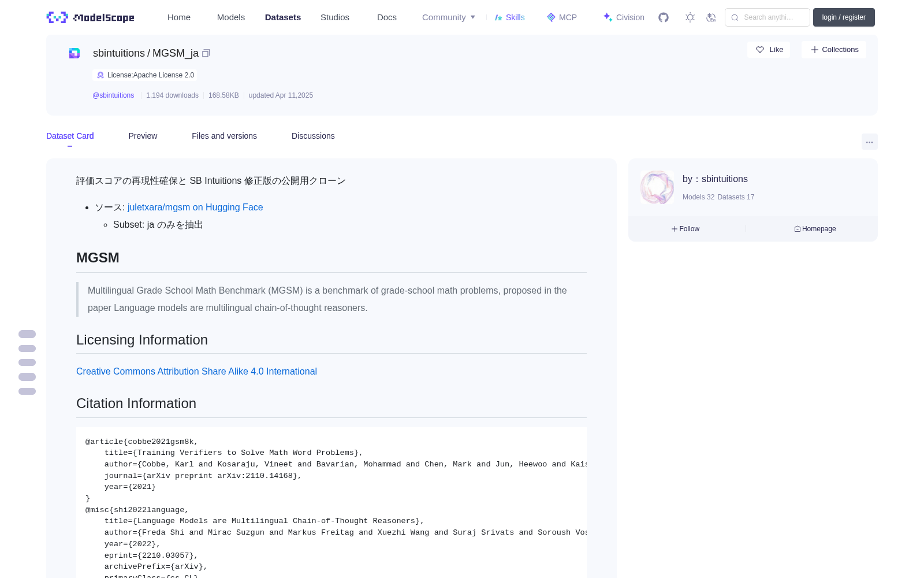Click the MCP diamond icon
This screenshot has width=924, height=578.
(x=551, y=17)
